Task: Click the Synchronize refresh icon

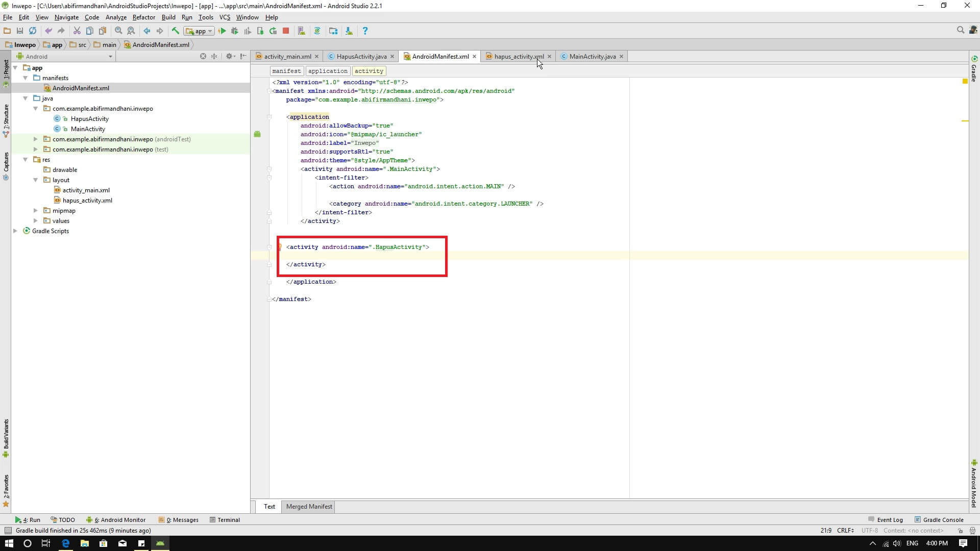Action: pyautogui.click(x=33, y=31)
